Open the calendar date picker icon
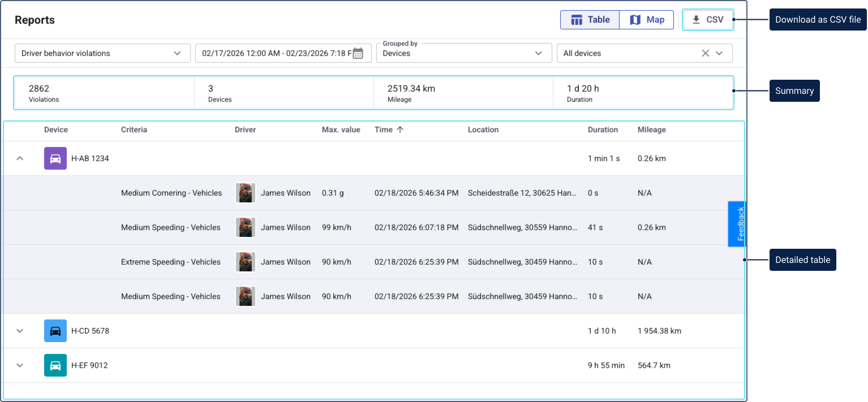The width and height of the screenshot is (868, 402). pyautogui.click(x=358, y=53)
